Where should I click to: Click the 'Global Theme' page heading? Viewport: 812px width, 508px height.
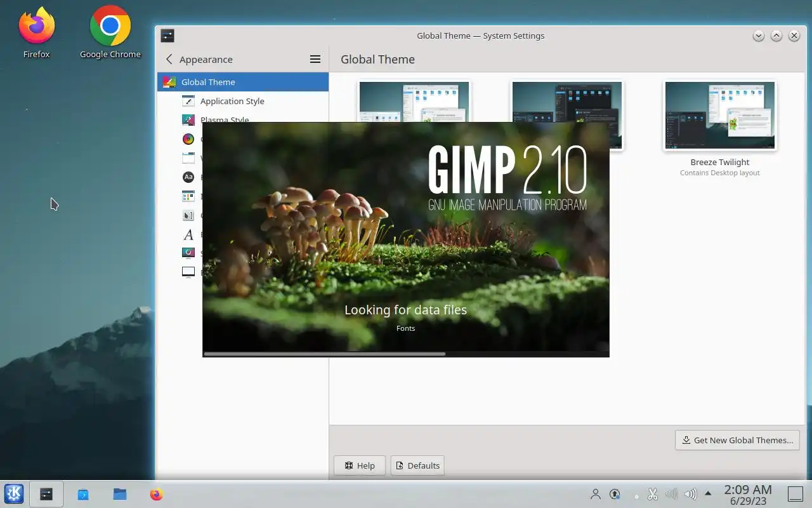(x=377, y=59)
